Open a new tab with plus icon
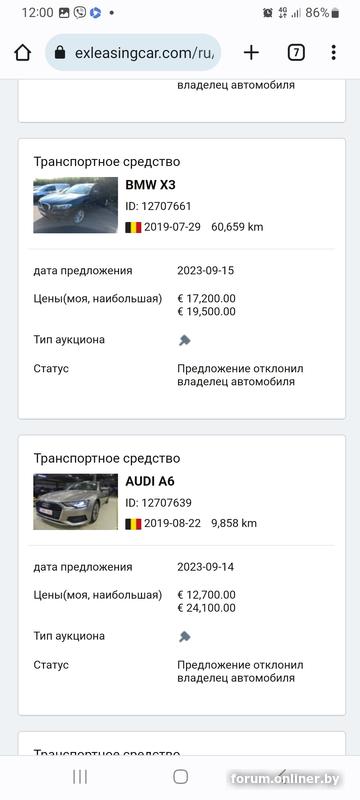 pos(251,53)
